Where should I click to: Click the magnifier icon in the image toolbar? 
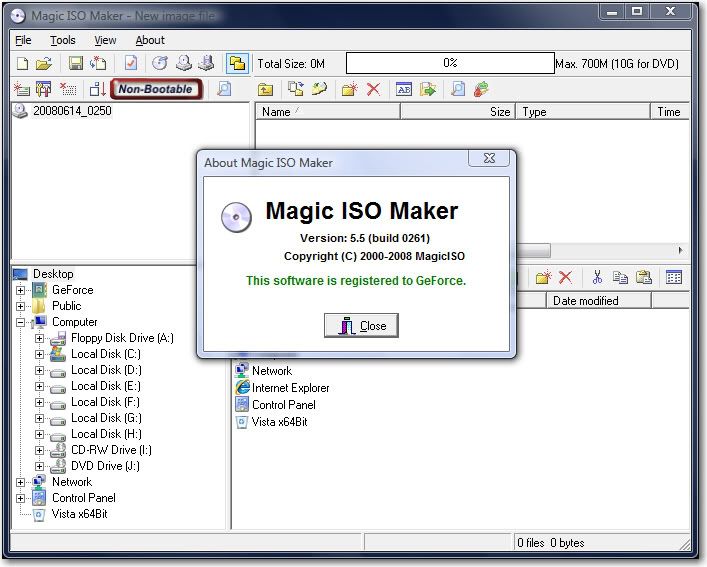click(458, 89)
